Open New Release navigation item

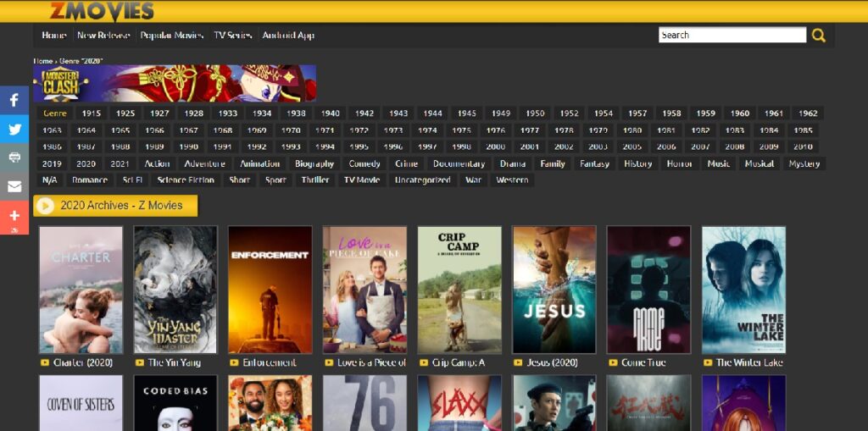103,35
